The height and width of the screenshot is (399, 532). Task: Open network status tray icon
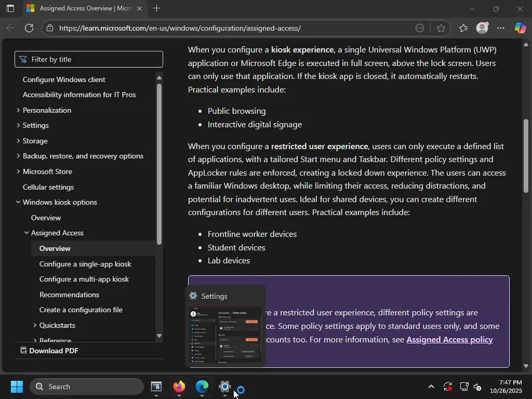click(464, 387)
